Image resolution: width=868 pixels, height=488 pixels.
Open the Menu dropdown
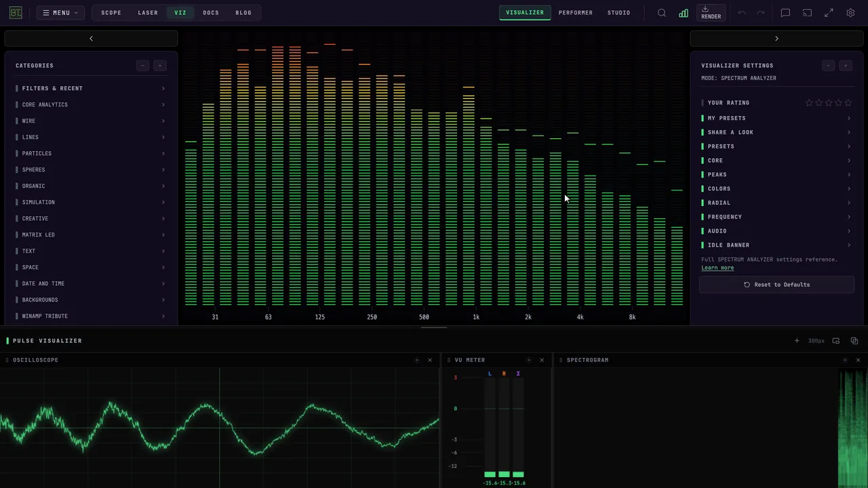[60, 13]
